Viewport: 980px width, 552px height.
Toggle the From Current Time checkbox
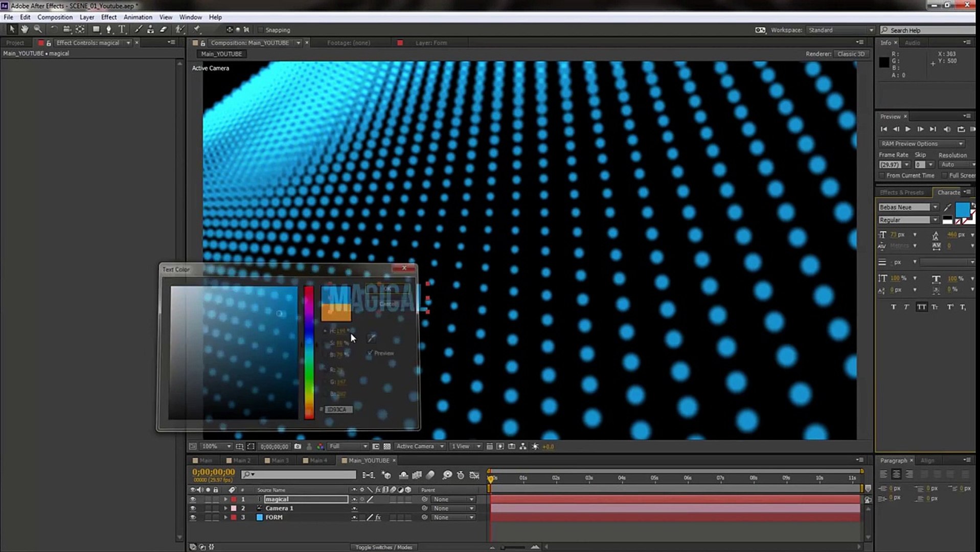(882, 175)
